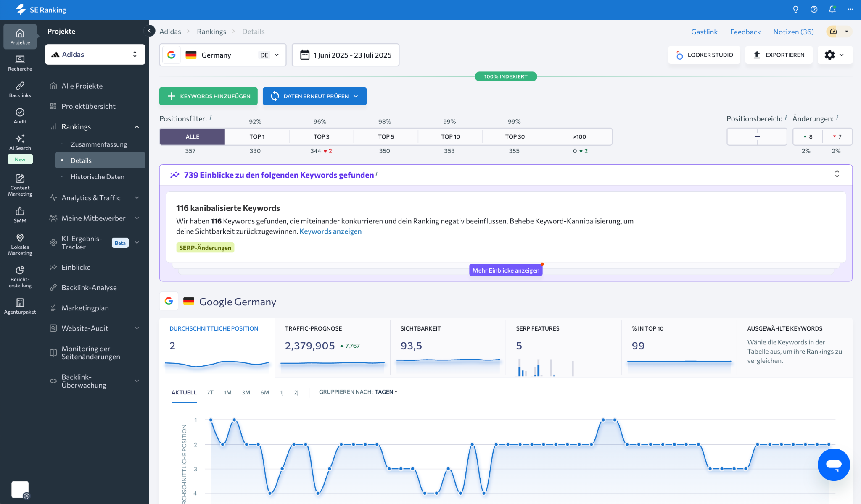This screenshot has height=504, width=861.
Task: Filter by 8 improved positions
Action: pyautogui.click(x=808, y=136)
